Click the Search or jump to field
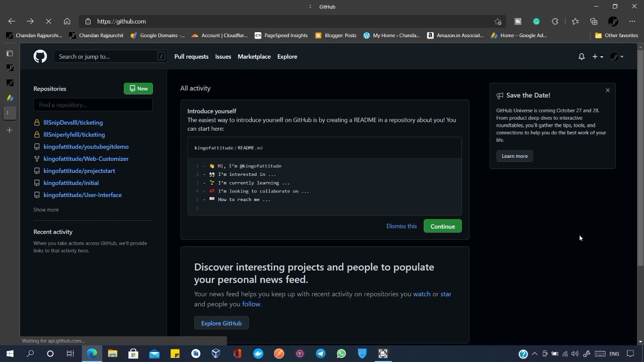644x362 pixels. [110, 57]
